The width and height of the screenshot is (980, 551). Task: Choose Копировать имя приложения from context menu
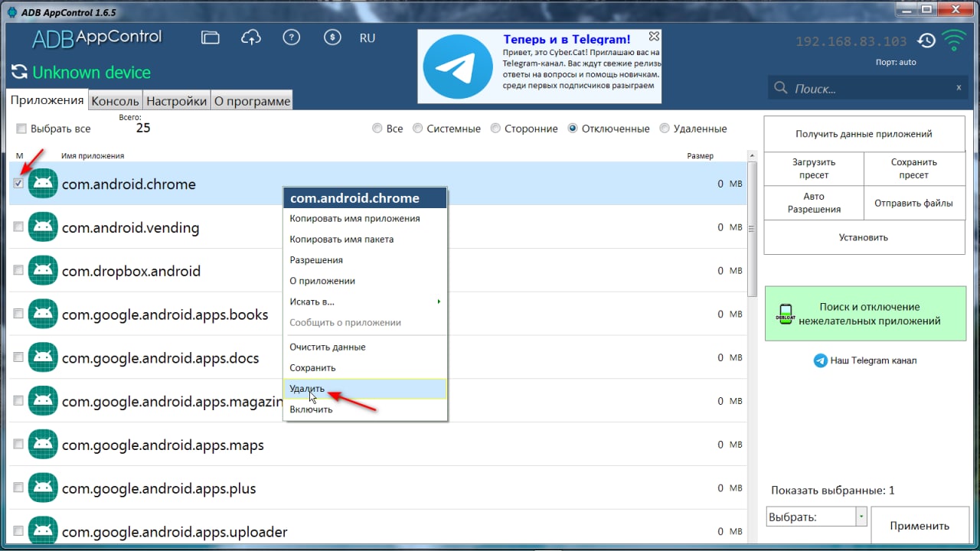[365, 219]
